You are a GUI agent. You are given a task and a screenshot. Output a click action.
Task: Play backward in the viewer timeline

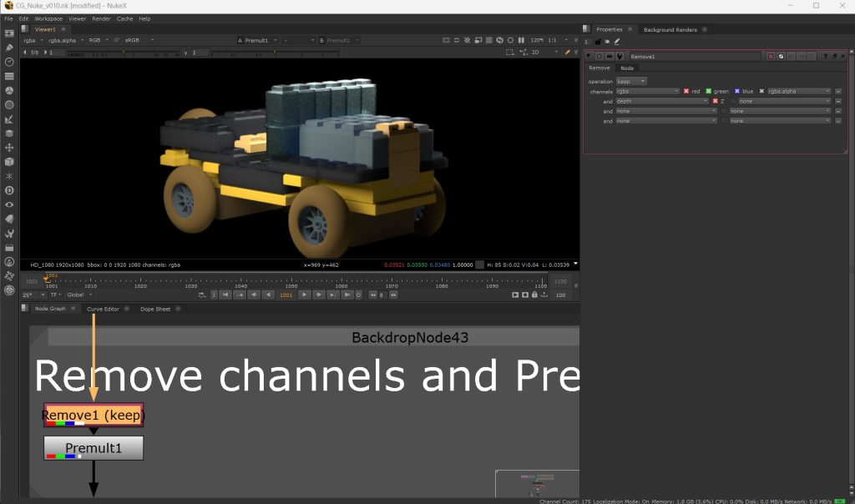point(268,295)
